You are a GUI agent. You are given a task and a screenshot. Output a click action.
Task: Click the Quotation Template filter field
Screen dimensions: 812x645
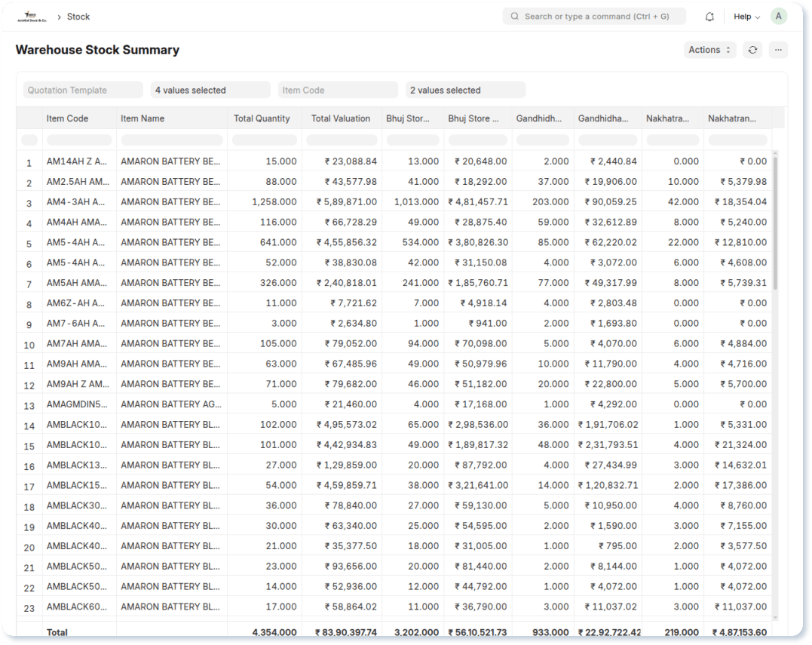click(83, 90)
